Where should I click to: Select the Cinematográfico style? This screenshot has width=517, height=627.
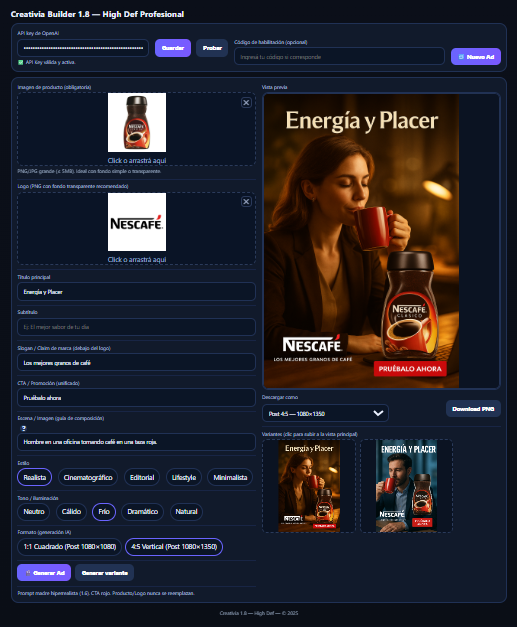coord(88,477)
